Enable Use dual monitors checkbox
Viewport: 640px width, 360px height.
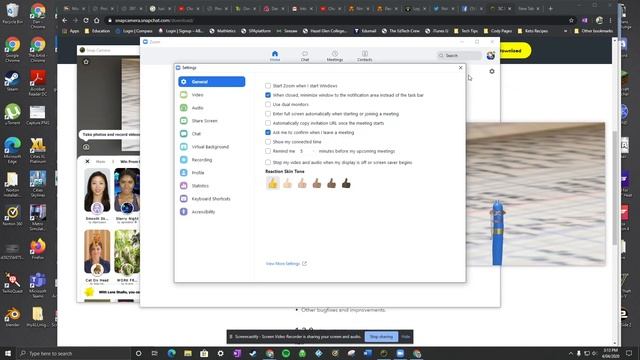[x=268, y=104]
